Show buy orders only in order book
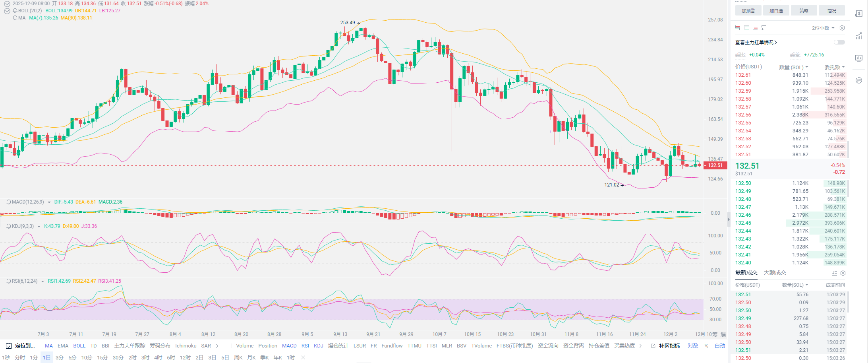Image resolution: width=868 pixels, height=363 pixels. (x=746, y=28)
